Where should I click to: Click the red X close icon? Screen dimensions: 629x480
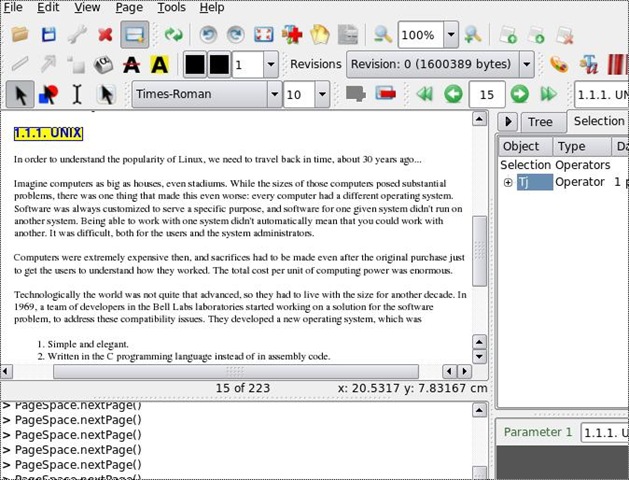coord(105,35)
